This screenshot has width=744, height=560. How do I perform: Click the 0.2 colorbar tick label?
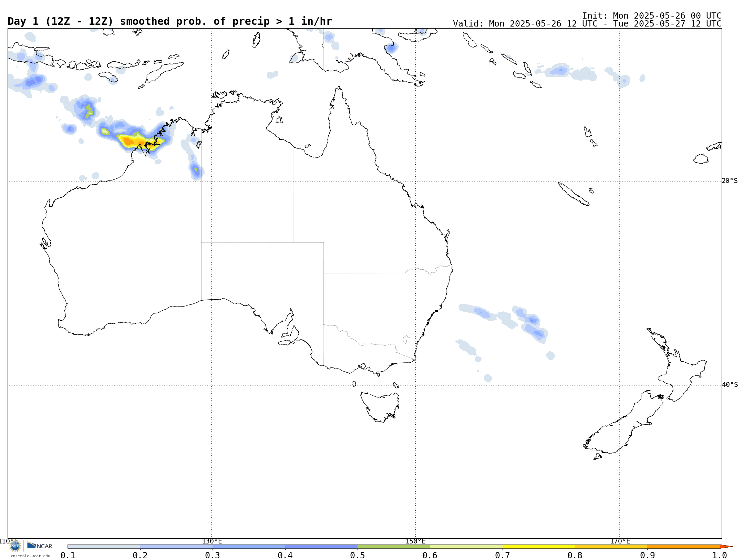(x=140, y=555)
